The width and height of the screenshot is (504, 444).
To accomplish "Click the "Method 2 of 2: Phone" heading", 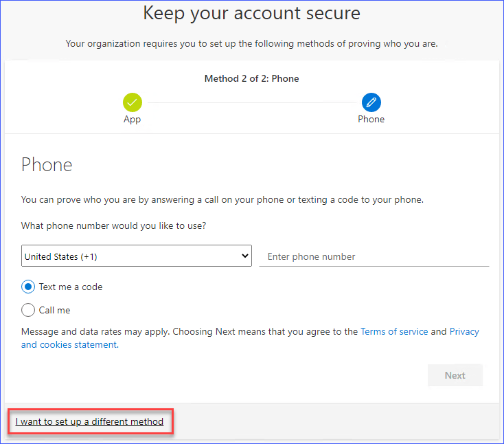I will click(251, 78).
